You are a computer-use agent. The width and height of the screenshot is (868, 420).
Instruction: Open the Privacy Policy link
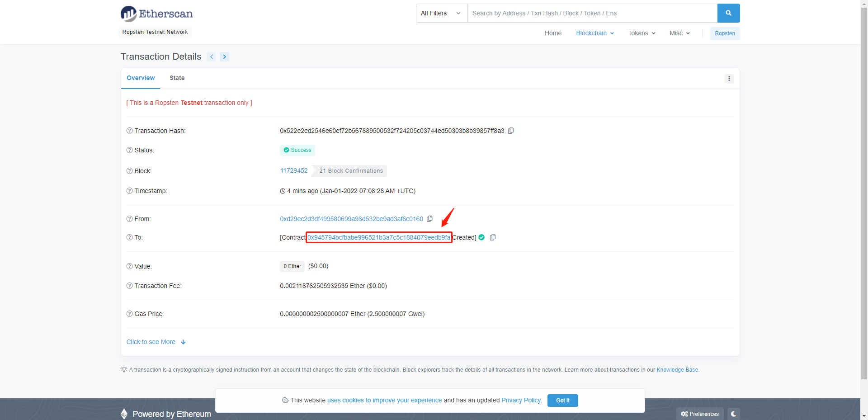(521, 400)
